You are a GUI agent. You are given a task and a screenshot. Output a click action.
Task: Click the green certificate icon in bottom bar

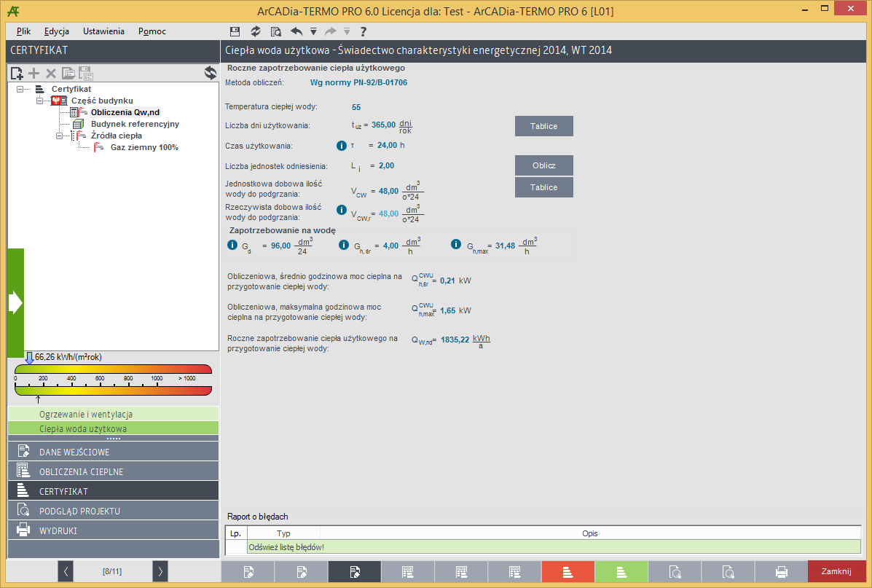621,571
